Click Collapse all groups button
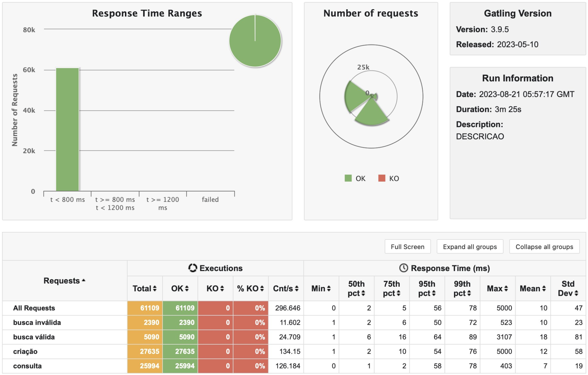588x375 pixels. pyautogui.click(x=544, y=247)
